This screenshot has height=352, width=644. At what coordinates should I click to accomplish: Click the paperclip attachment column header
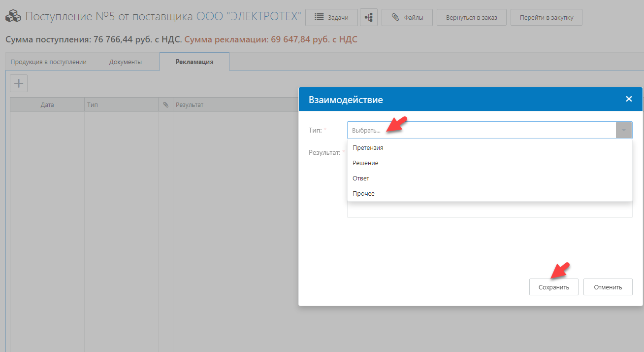tap(165, 105)
